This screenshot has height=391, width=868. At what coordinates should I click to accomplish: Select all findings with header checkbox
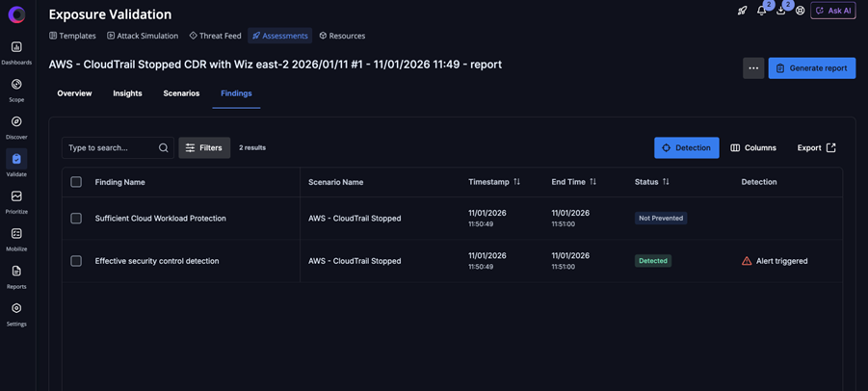[x=76, y=182]
